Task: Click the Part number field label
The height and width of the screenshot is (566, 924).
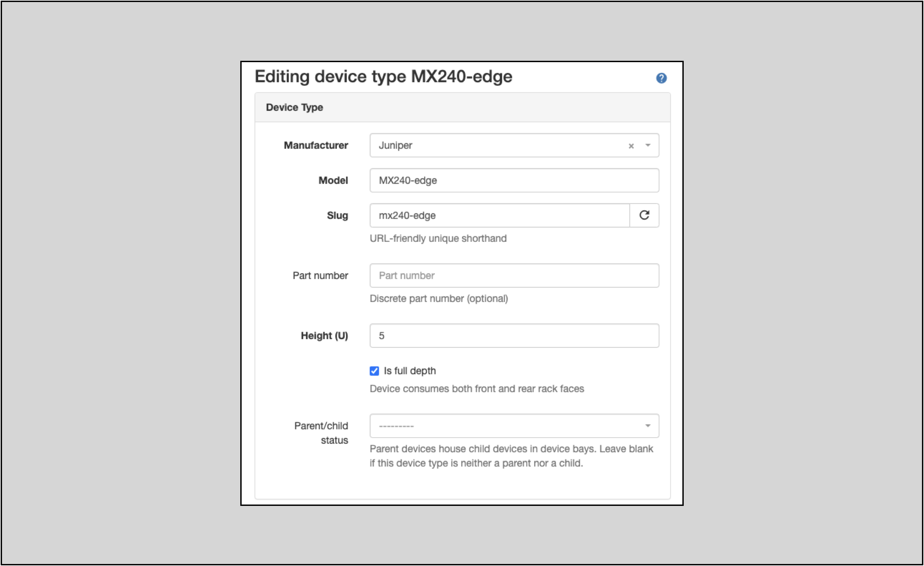Action: pyautogui.click(x=320, y=276)
